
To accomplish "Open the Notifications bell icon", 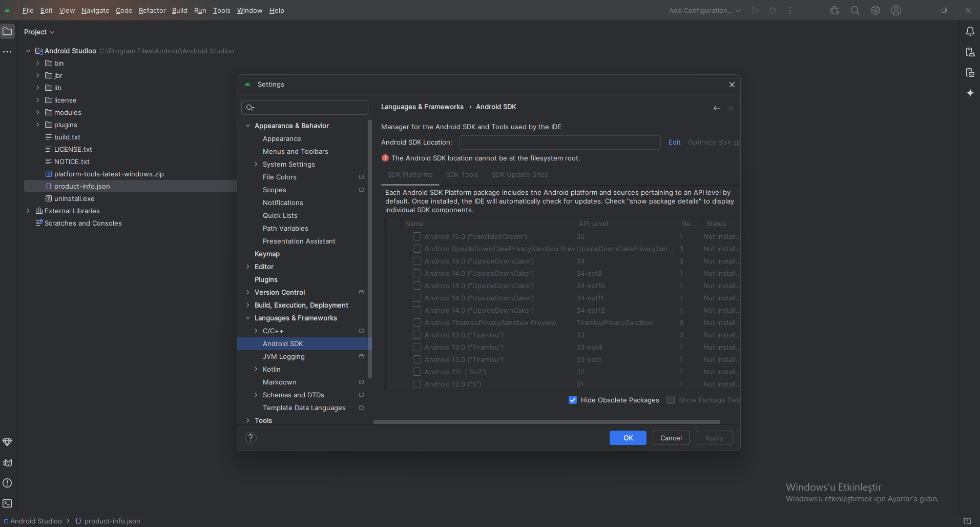I will coord(970,32).
